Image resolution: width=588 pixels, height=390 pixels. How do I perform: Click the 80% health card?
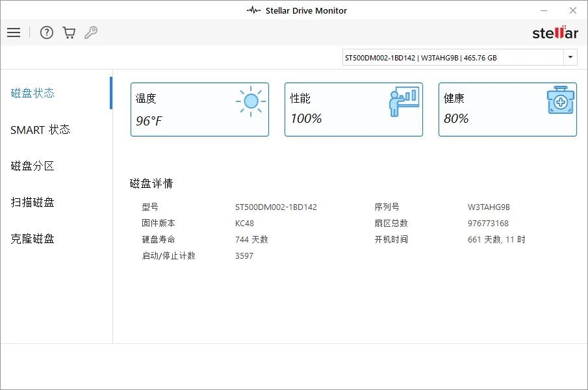[x=507, y=109]
